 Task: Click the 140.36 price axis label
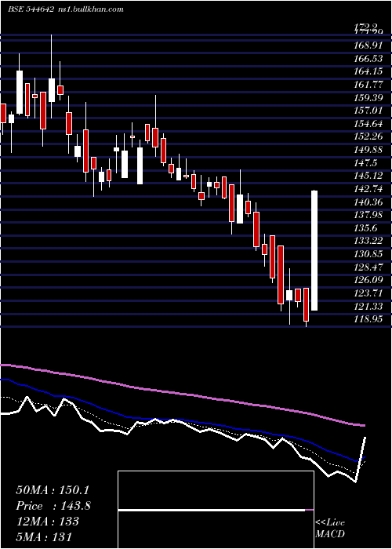(x=368, y=202)
